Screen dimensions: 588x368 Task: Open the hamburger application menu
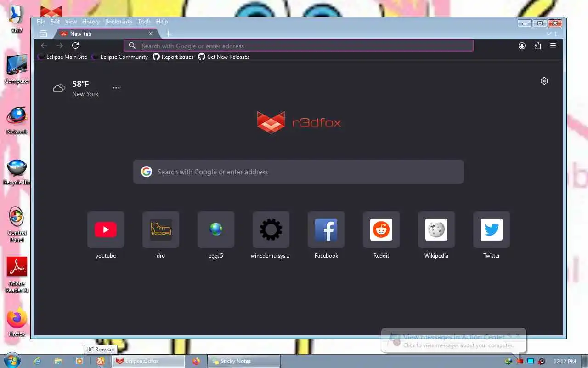pos(553,46)
